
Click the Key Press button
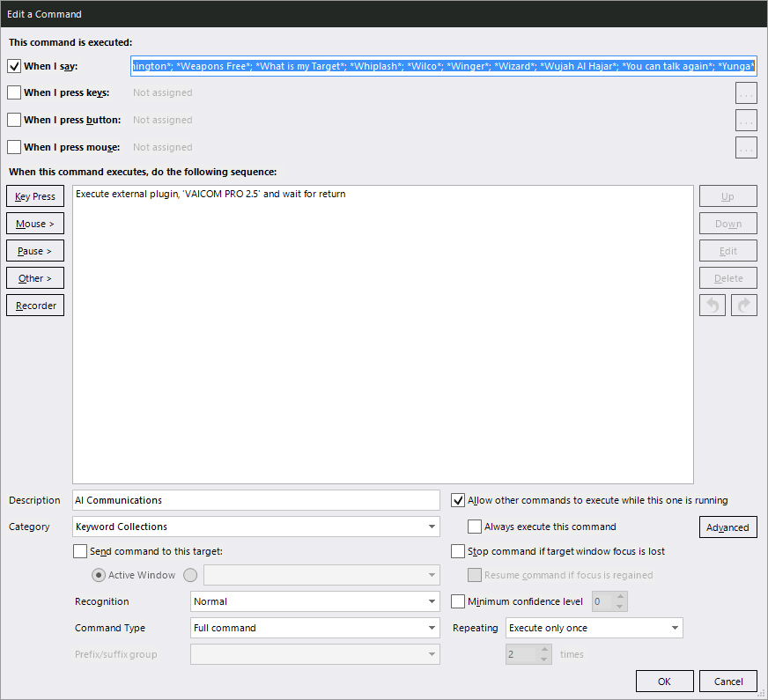(35, 196)
